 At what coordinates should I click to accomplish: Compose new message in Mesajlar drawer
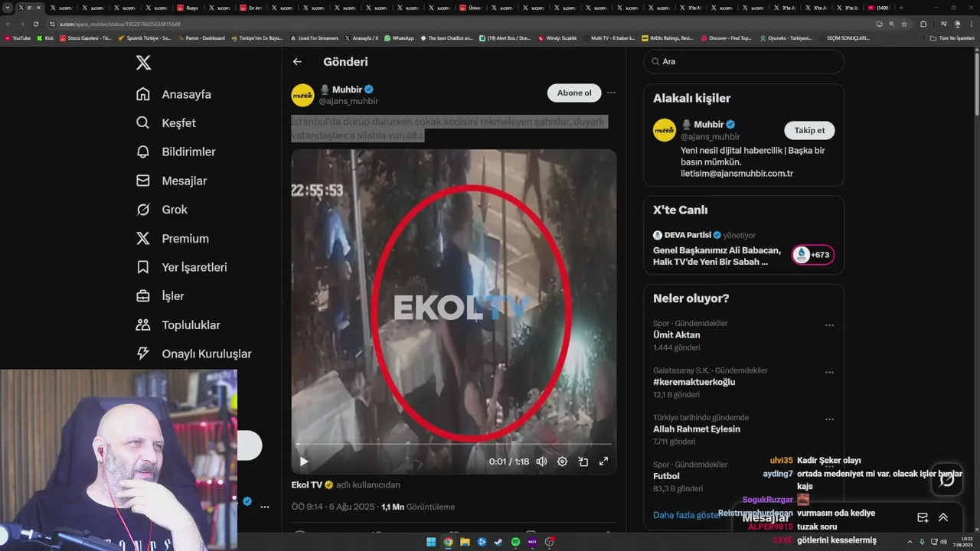[x=923, y=518]
